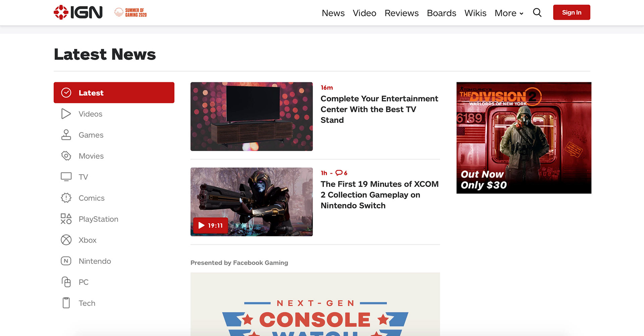
Task: Select the Comics sidebar label
Action: [x=92, y=198]
